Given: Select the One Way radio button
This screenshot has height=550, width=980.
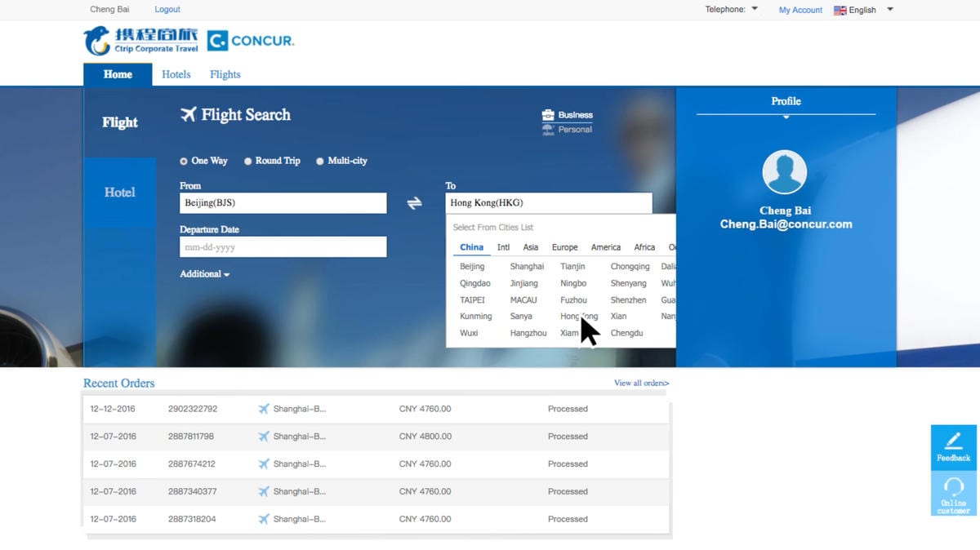Looking at the screenshot, I should 184,162.
